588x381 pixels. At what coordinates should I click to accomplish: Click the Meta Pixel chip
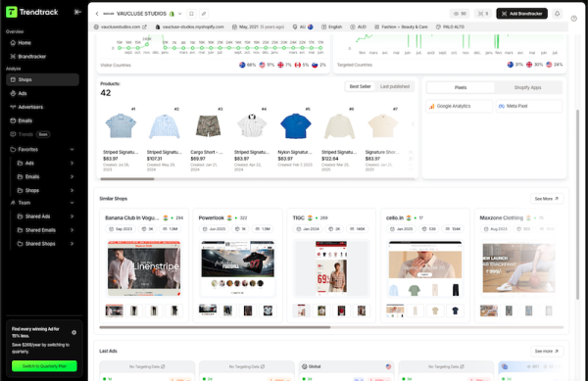point(529,106)
